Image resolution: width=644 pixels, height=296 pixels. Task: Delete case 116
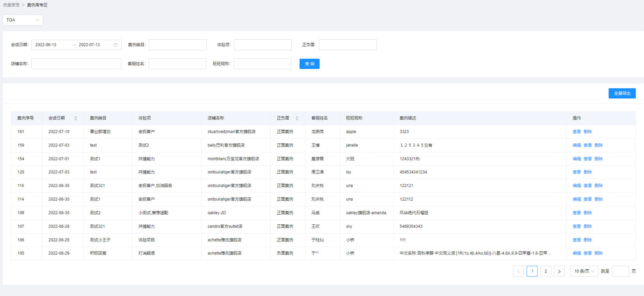pos(598,186)
